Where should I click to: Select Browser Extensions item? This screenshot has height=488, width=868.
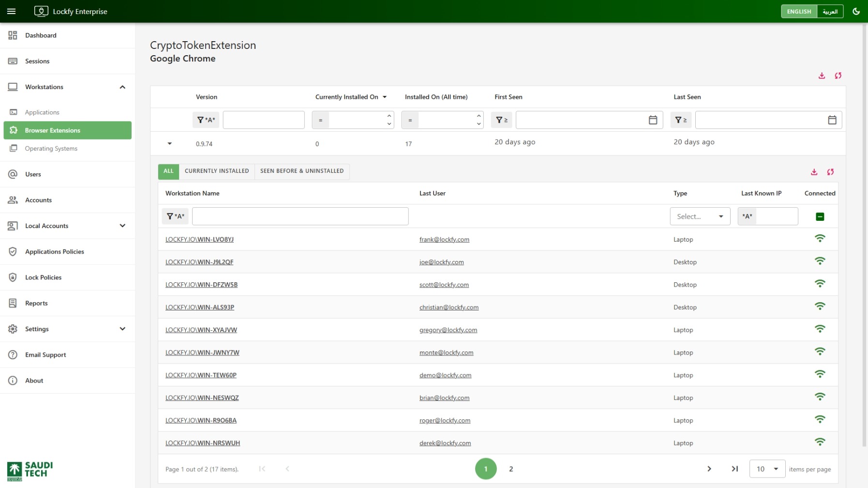pyautogui.click(x=68, y=130)
